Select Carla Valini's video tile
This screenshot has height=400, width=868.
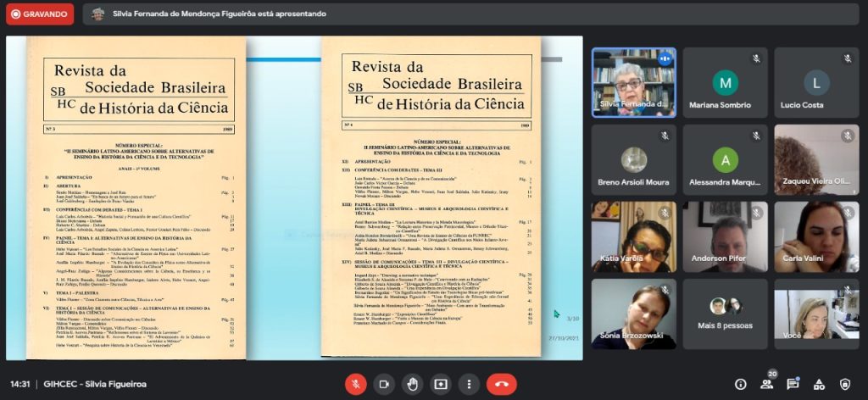816,236
